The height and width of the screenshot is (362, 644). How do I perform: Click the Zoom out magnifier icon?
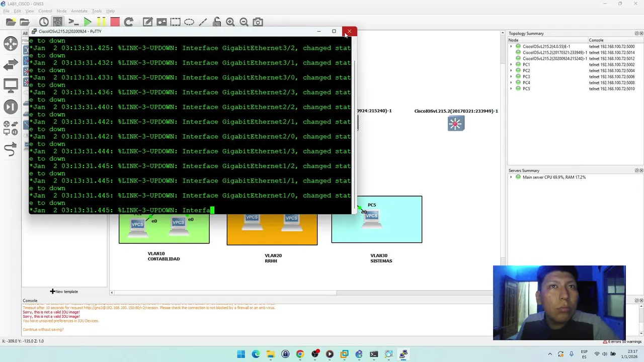click(x=244, y=22)
